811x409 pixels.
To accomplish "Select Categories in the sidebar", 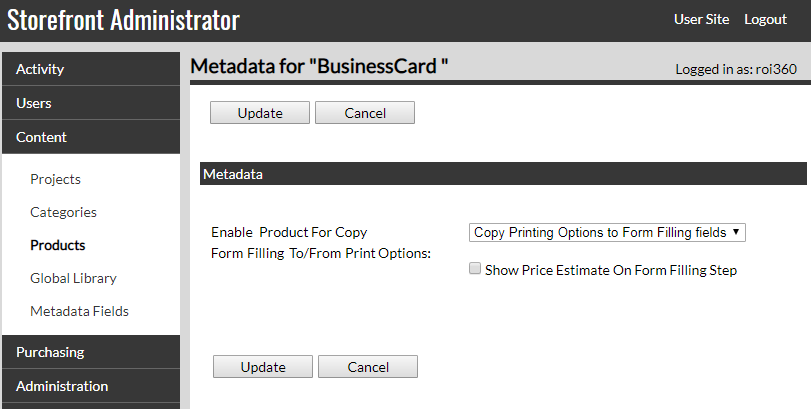I will coord(63,212).
